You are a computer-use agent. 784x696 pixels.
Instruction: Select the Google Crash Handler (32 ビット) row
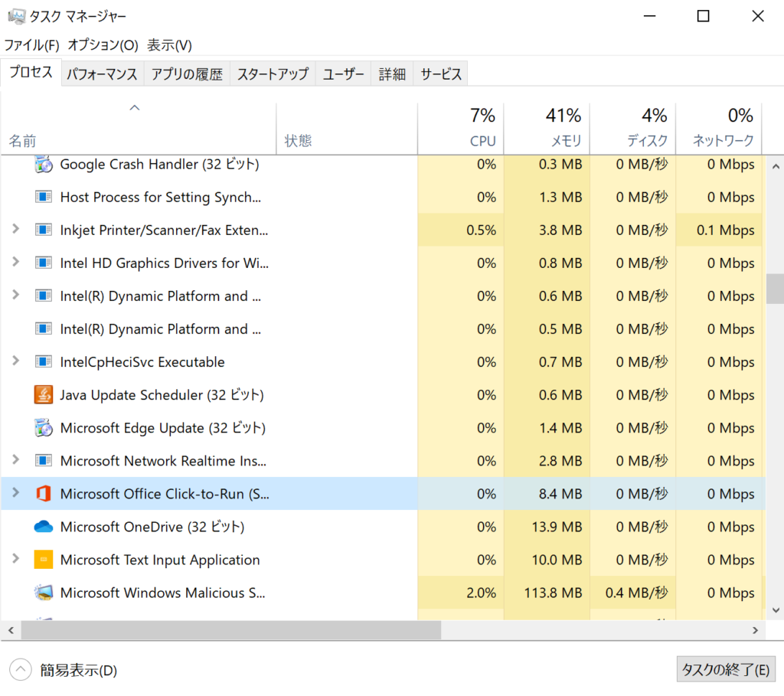(x=383, y=164)
